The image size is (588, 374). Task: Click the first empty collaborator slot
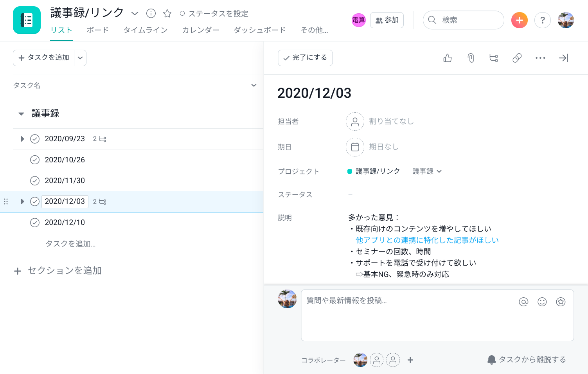[x=377, y=360]
